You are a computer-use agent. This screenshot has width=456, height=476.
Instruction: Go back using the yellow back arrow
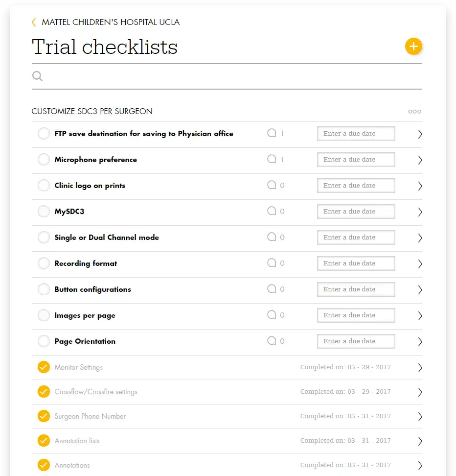coord(34,22)
